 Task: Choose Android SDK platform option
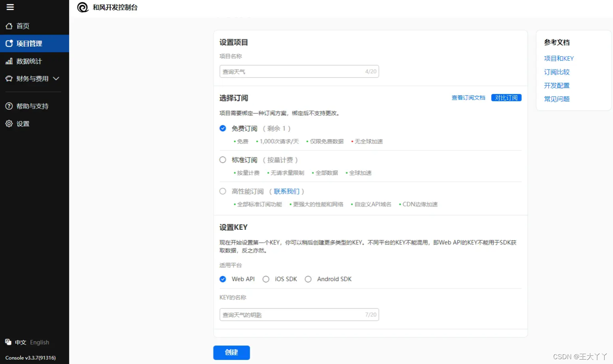click(308, 279)
